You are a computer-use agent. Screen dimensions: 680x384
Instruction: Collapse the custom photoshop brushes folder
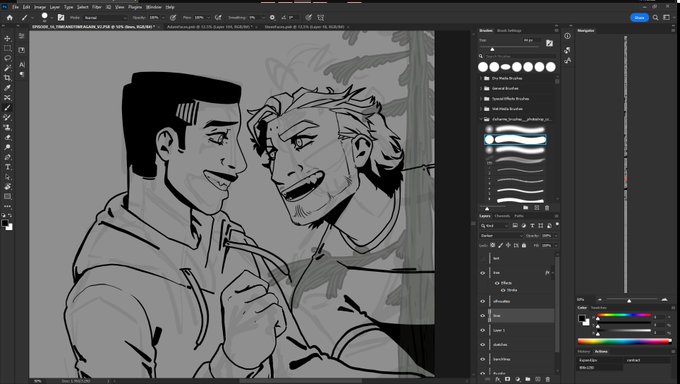tap(481, 119)
